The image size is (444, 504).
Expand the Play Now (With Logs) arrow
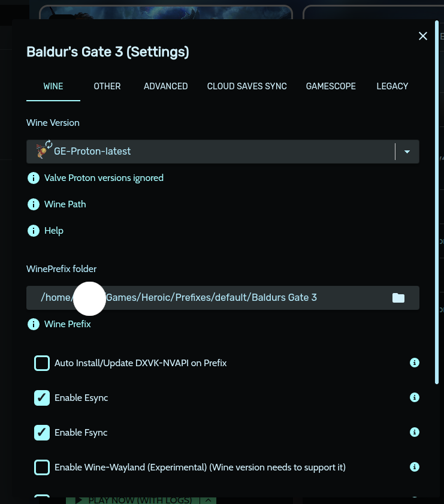click(x=208, y=500)
